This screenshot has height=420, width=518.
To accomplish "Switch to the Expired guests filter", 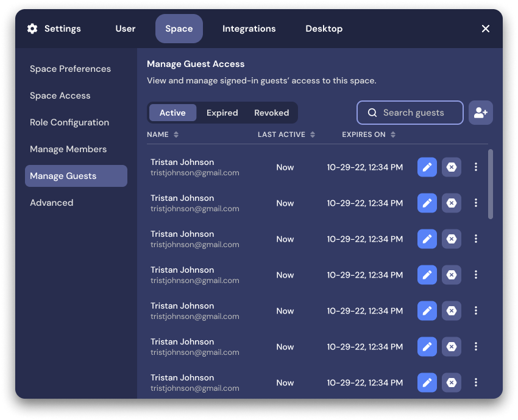I will [222, 113].
